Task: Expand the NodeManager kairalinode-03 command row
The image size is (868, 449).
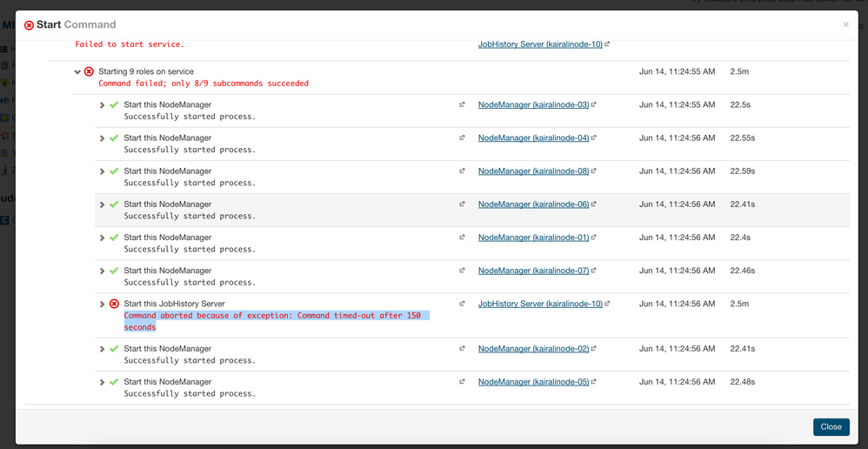Action: coord(103,105)
